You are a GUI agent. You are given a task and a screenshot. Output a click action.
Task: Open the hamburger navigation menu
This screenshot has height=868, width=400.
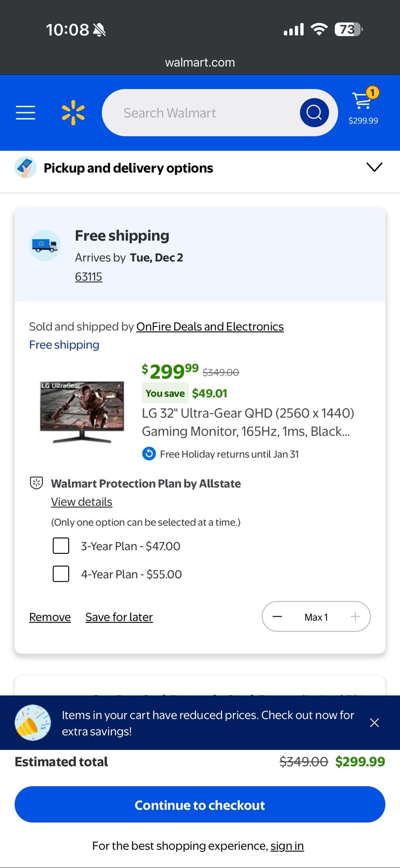pos(25,113)
